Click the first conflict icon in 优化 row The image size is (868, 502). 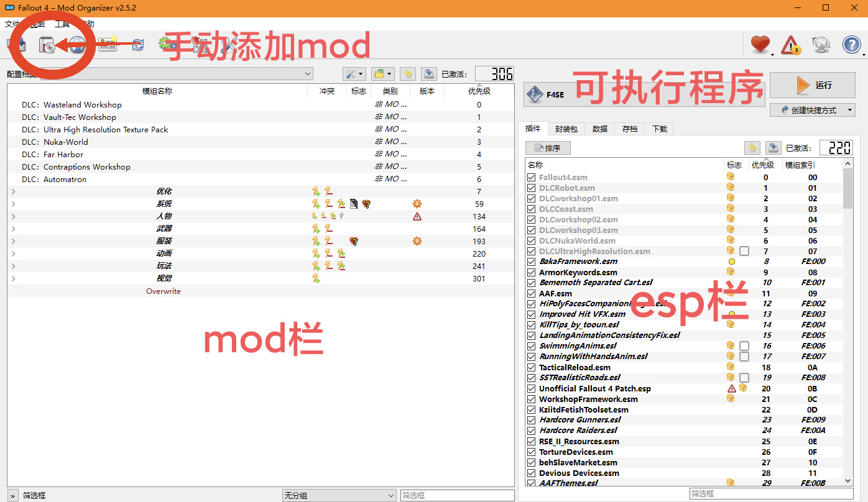pos(316,191)
